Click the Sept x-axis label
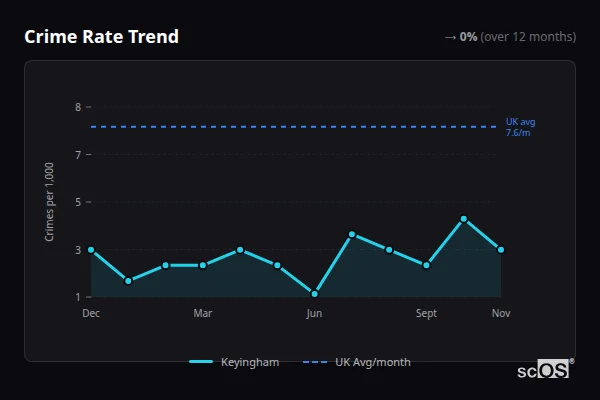 click(426, 313)
